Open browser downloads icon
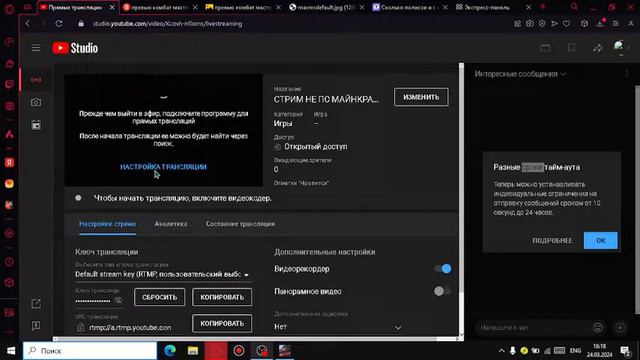The image size is (640, 360). (x=600, y=24)
